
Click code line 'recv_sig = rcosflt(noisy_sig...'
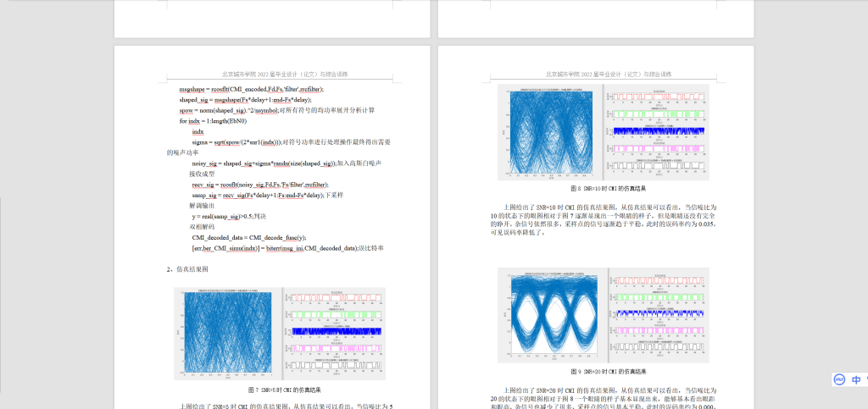pos(260,185)
